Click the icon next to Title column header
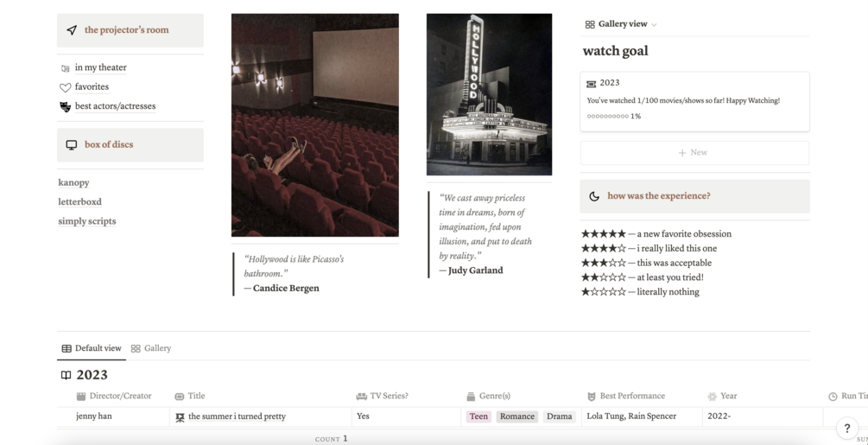Image resolution: width=868 pixels, height=445 pixels. (x=180, y=397)
